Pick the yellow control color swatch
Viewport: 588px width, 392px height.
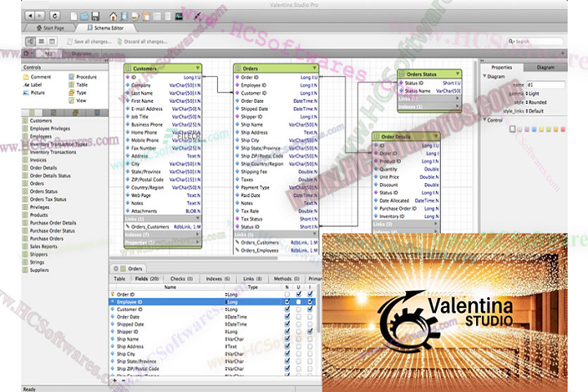pos(541,129)
